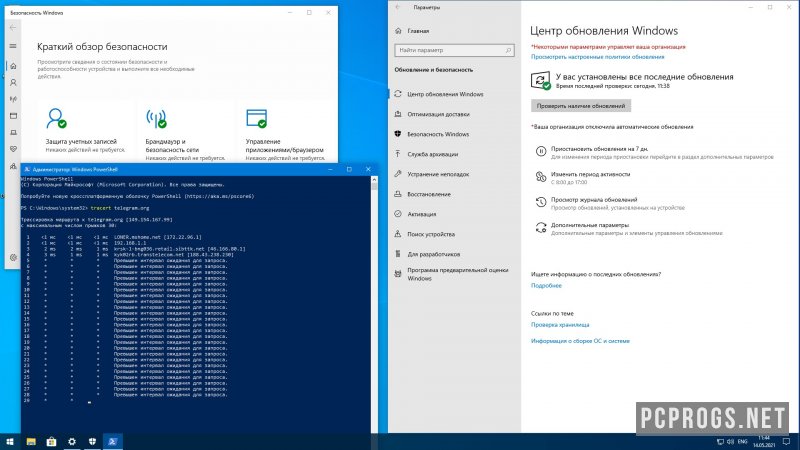Image resolution: width=800 pixels, height=450 pixels.
Task: Open network icon in system tray
Action: tap(720, 442)
